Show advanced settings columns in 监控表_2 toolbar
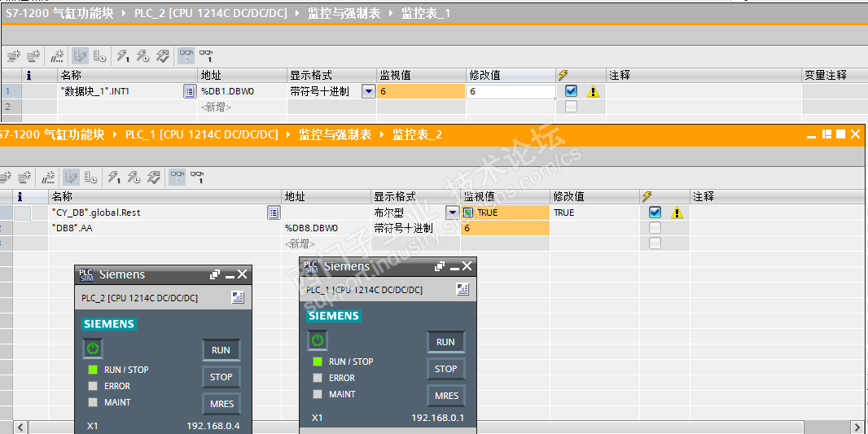The image size is (868, 434). pyautogui.click(x=90, y=178)
